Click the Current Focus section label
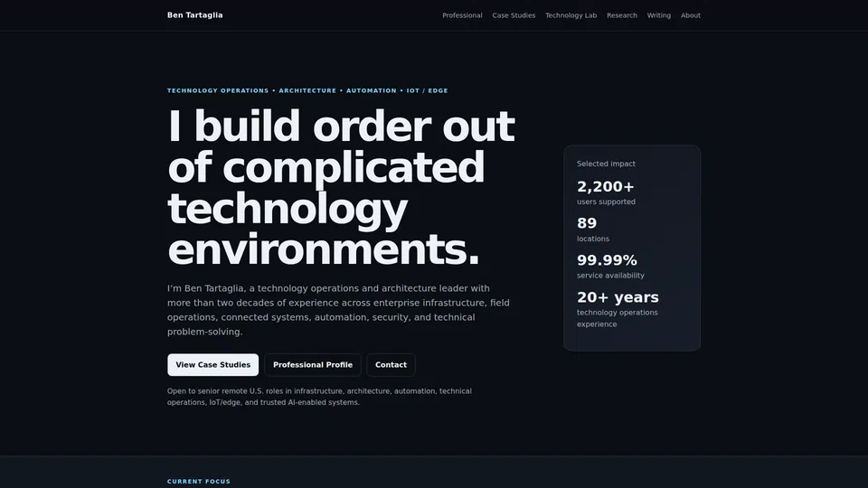 tap(199, 482)
